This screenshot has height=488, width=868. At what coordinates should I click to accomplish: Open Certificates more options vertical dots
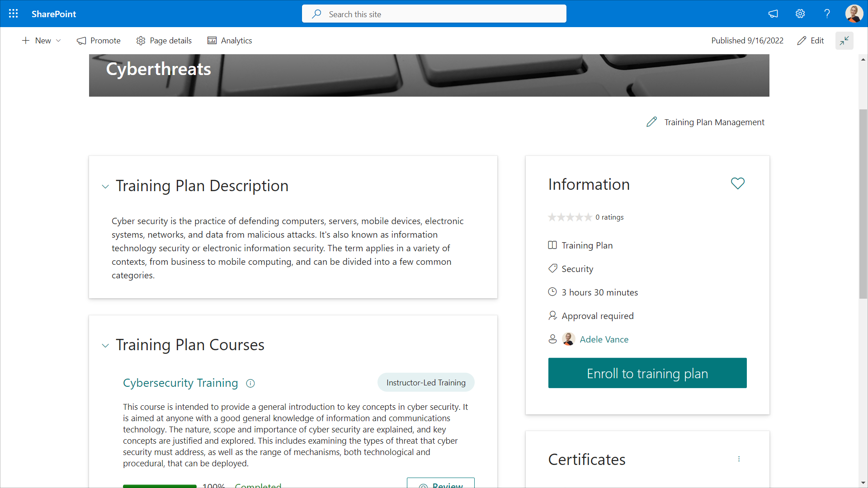(x=739, y=459)
